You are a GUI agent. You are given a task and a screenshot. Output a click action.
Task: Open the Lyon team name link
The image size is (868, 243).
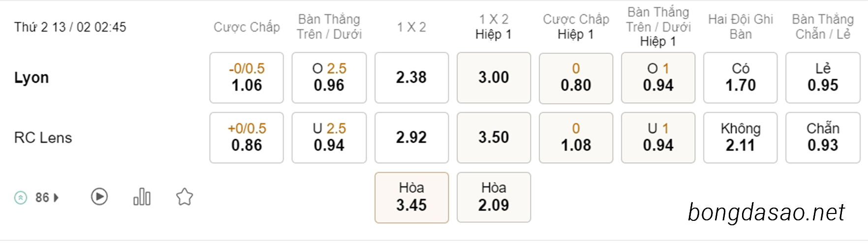(31, 78)
